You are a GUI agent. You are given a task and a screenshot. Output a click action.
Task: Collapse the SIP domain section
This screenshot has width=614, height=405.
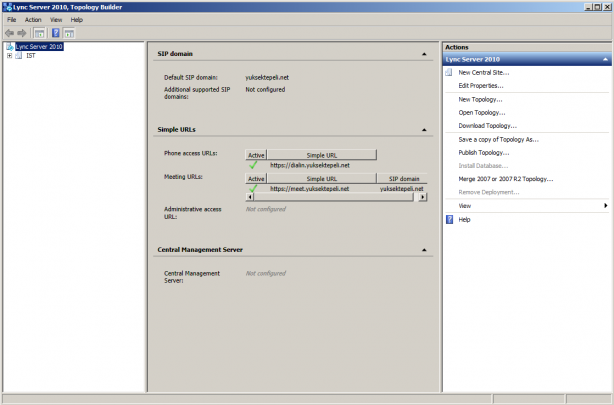424,54
